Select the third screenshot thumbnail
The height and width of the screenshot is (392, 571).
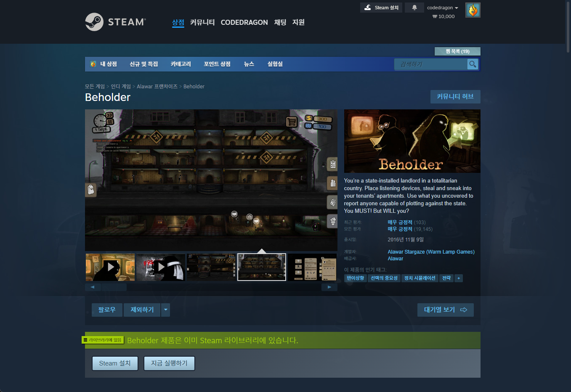[x=211, y=267]
